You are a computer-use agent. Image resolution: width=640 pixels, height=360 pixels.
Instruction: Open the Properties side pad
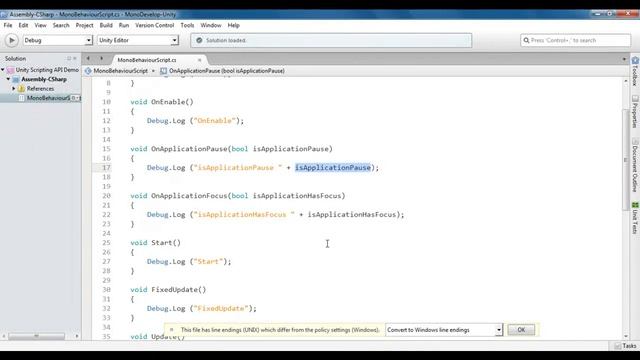[635, 112]
